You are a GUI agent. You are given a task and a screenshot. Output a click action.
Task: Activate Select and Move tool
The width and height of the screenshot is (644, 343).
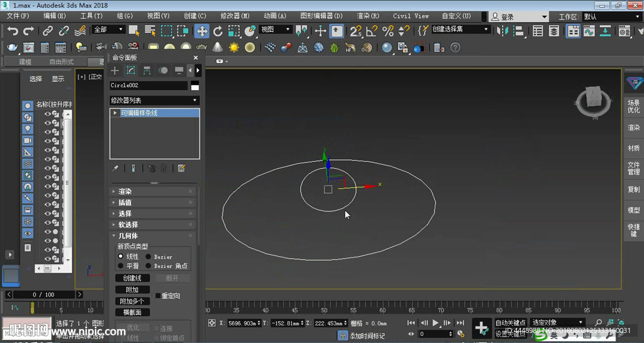(202, 31)
